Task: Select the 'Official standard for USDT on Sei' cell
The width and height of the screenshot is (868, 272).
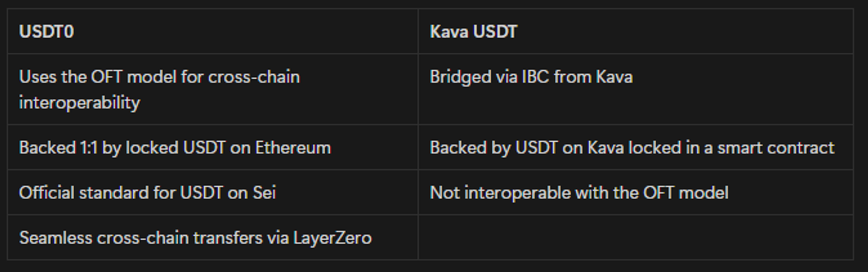Action: pos(147,192)
